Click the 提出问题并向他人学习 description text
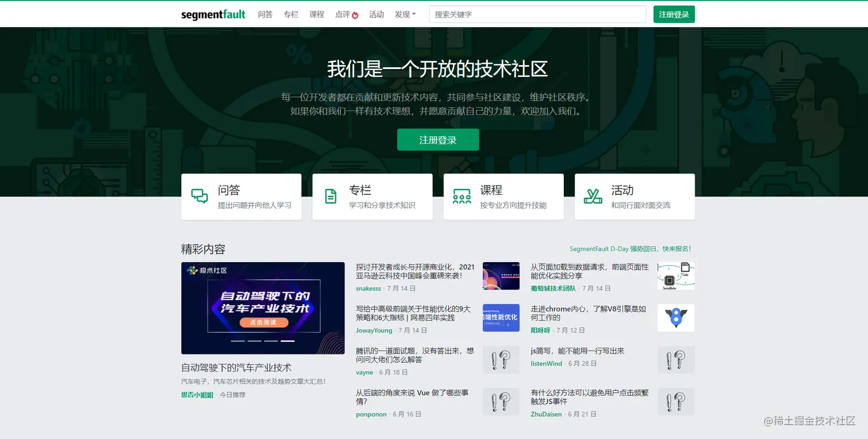Viewport: 868px width, 439px height. 255,205
